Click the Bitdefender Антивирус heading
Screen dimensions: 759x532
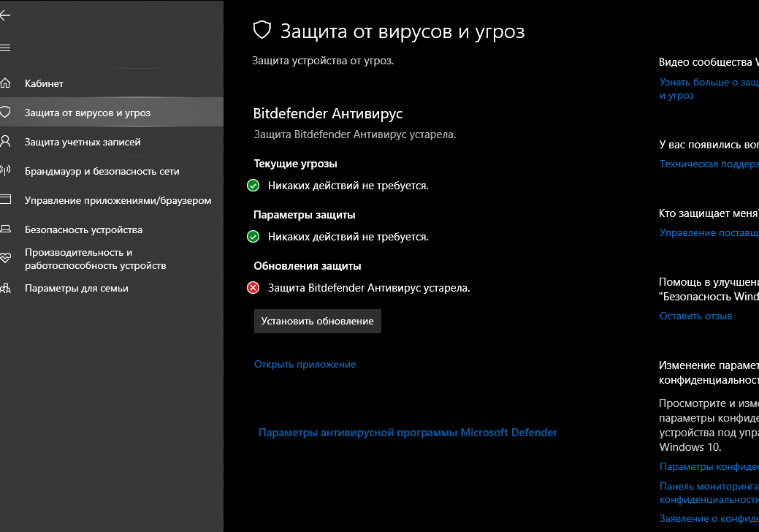pos(328,113)
